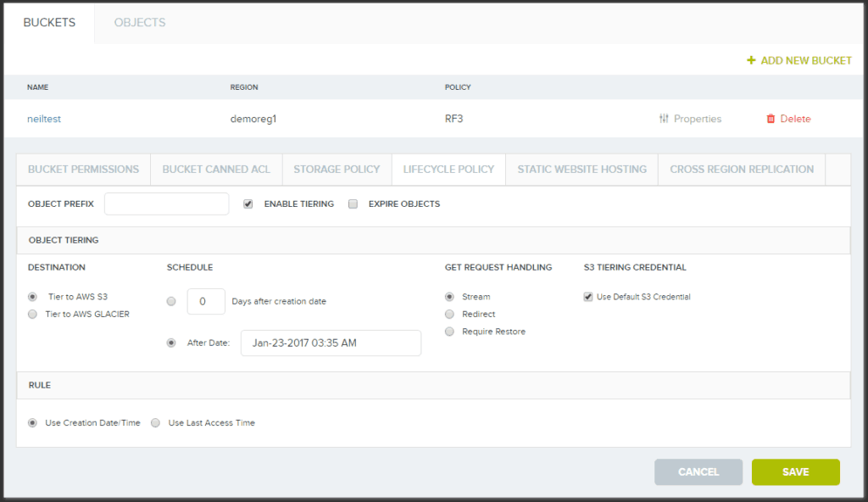This screenshot has width=868, height=502.
Task: Select Days after creation date radio
Action: (x=172, y=301)
